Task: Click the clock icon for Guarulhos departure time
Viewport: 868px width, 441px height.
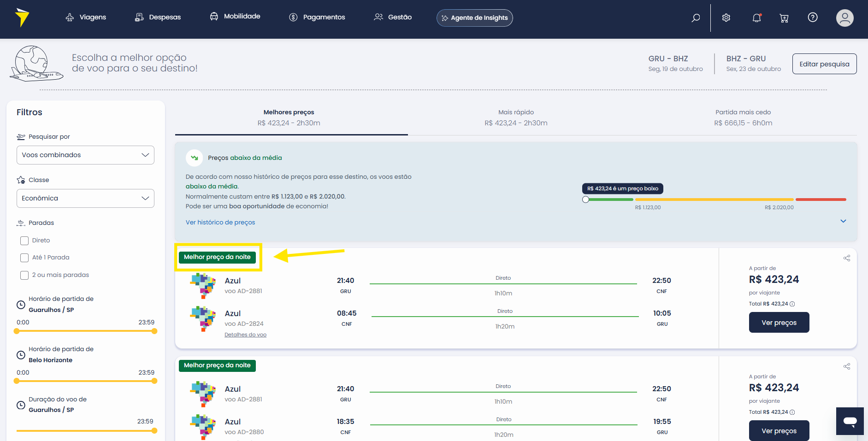Action: [x=21, y=305]
